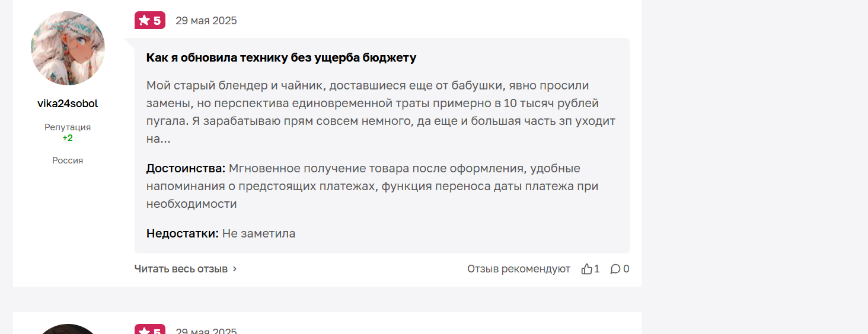868x334 pixels.
Task: Click the partially visible second reviewer avatar
Action: tap(68, 329)
